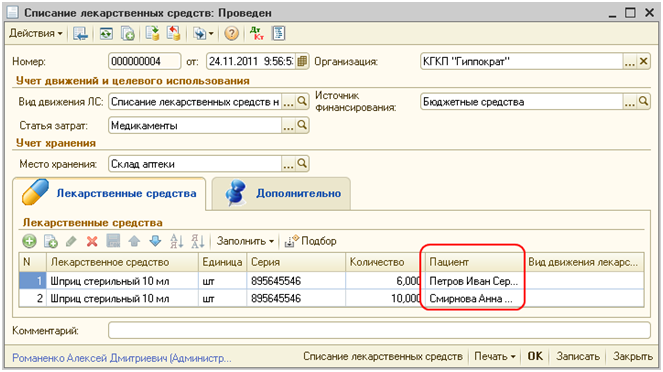The image size is (663, 372).
Task: Move row up with the blue up arrow
Action: click(x=134, y=241)
